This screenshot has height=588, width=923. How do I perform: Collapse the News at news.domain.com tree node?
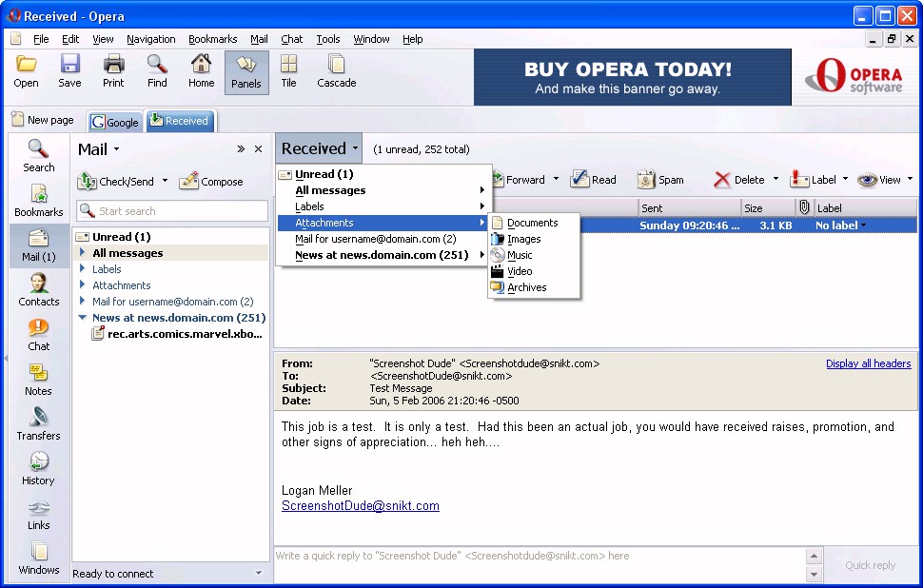coord(83,318)
